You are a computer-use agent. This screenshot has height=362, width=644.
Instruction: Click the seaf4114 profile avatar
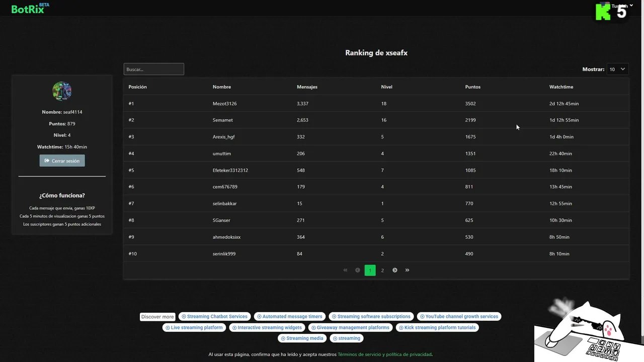tap(62, 91)
